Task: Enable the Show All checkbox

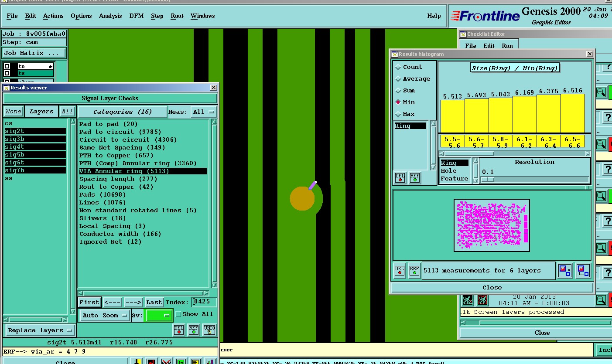Action: [x=178, y=314]
